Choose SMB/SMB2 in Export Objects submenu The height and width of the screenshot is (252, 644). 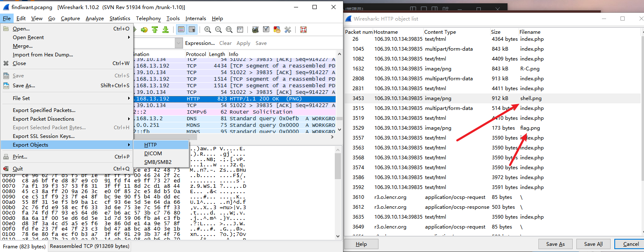tap(161, 162)
